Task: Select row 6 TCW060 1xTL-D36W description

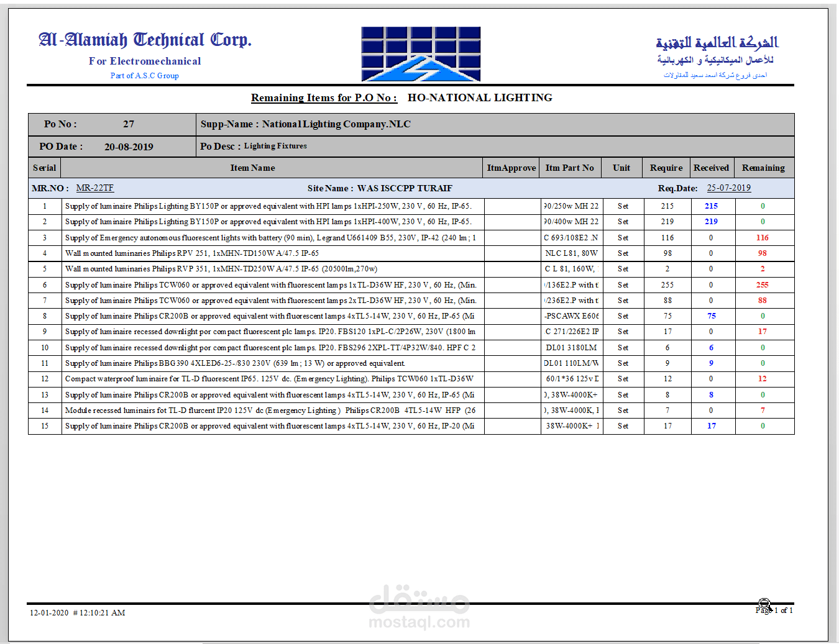Action: (x=271, y=285)
